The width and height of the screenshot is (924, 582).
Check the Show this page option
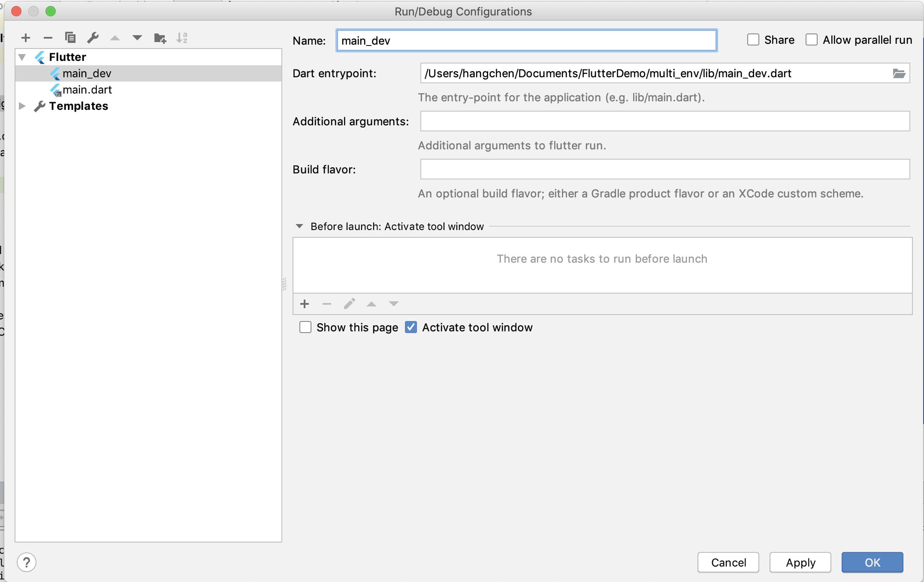point(305,327)
